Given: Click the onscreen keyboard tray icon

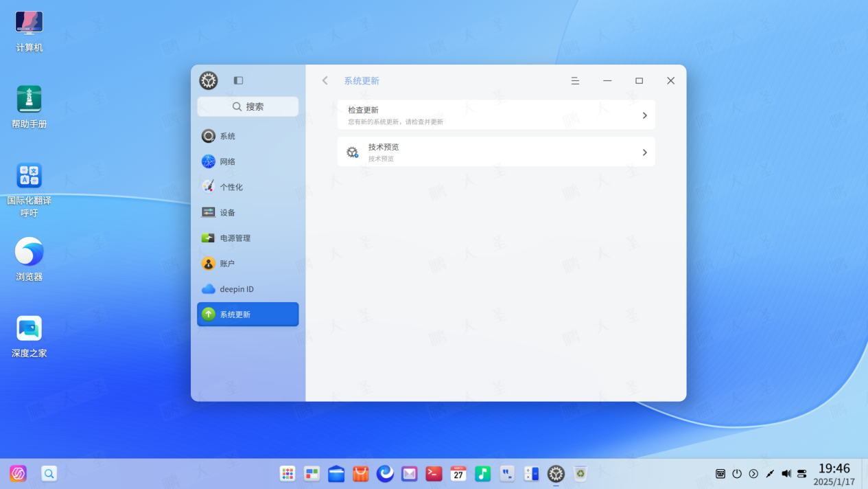Looking at the screenshot, I should pos(720,473).
